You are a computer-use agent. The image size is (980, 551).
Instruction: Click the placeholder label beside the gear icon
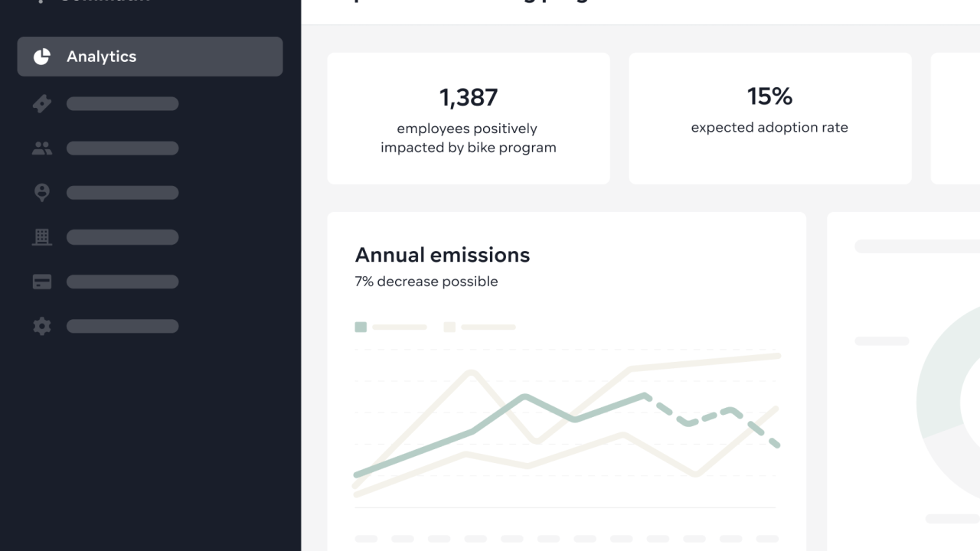pos(122,326)
